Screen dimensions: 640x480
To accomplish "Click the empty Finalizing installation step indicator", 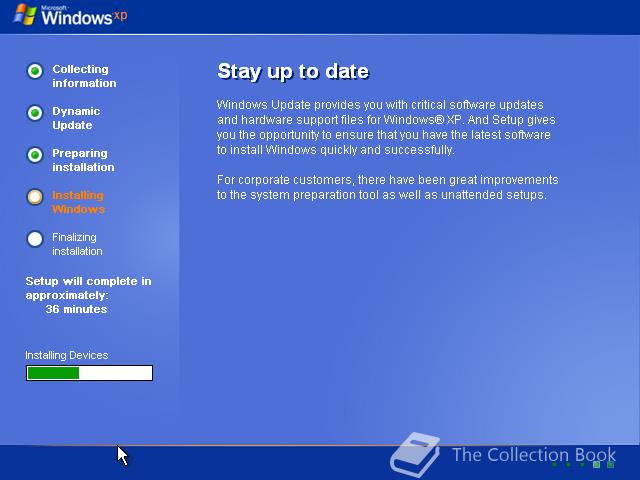I will (35, 239).
